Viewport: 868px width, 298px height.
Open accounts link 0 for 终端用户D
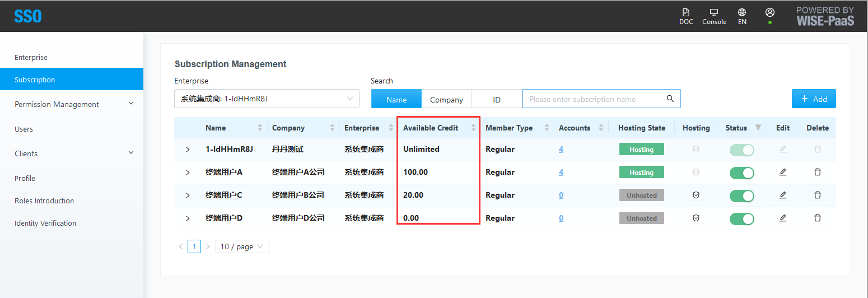561,218
